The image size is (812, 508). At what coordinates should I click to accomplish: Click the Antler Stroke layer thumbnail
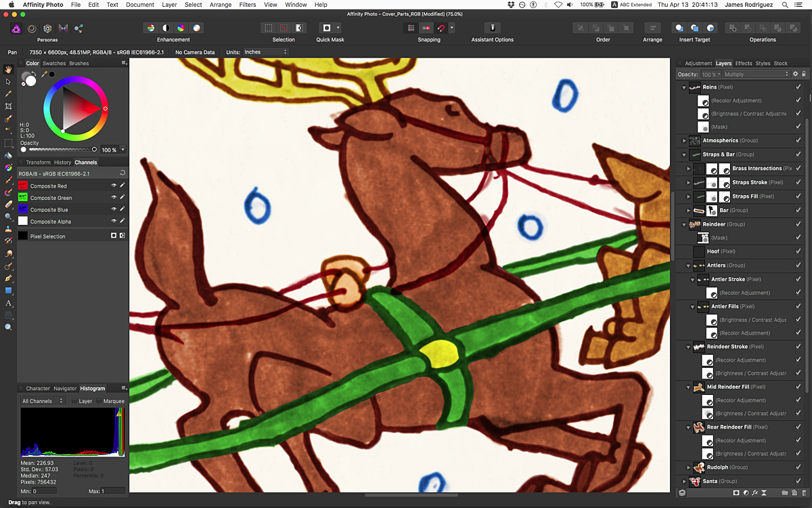click(x=704, y=279)
